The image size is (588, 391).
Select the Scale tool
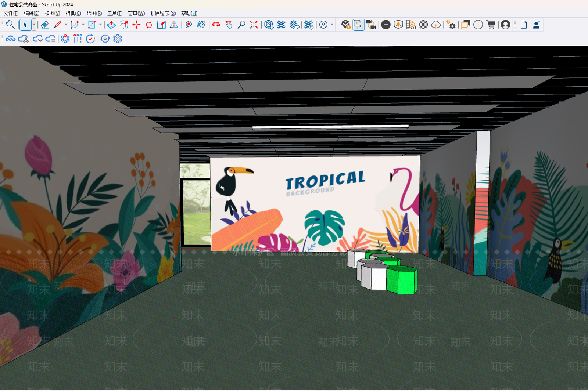(x=161, y=25)
